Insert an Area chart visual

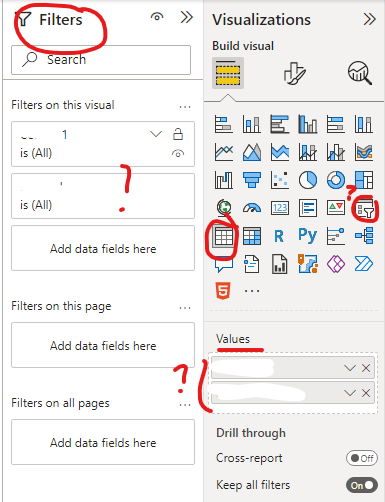tap(251, 152)
